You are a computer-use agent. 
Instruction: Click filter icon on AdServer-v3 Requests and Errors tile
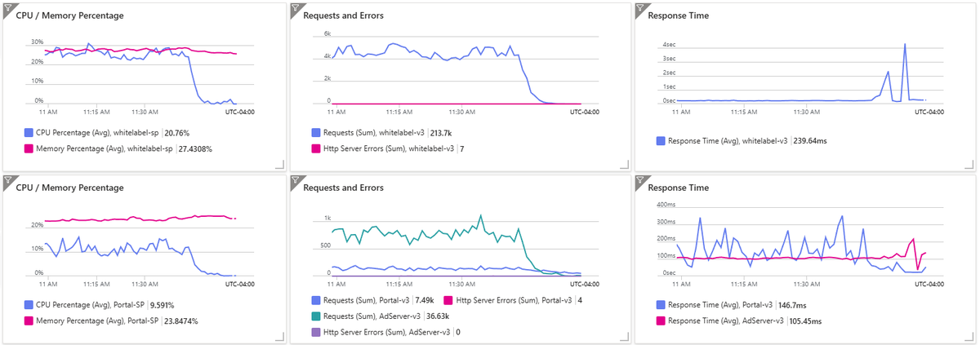point(295,179)
